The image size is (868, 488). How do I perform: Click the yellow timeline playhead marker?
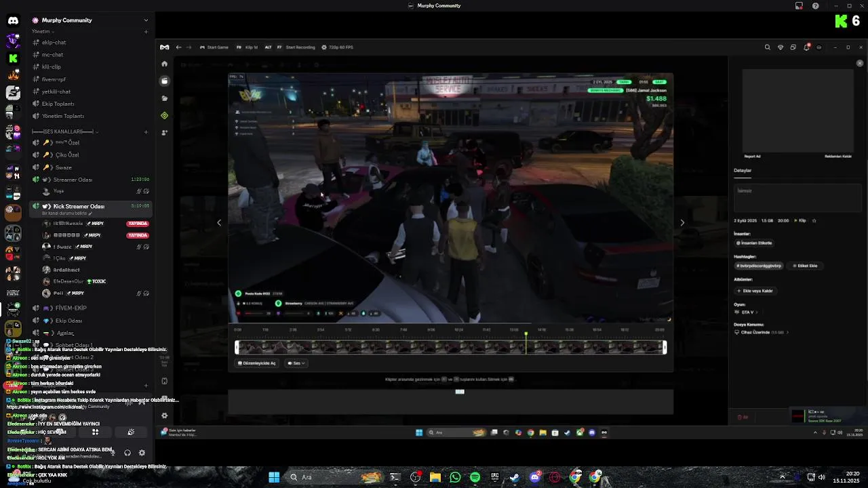(526, 335)
